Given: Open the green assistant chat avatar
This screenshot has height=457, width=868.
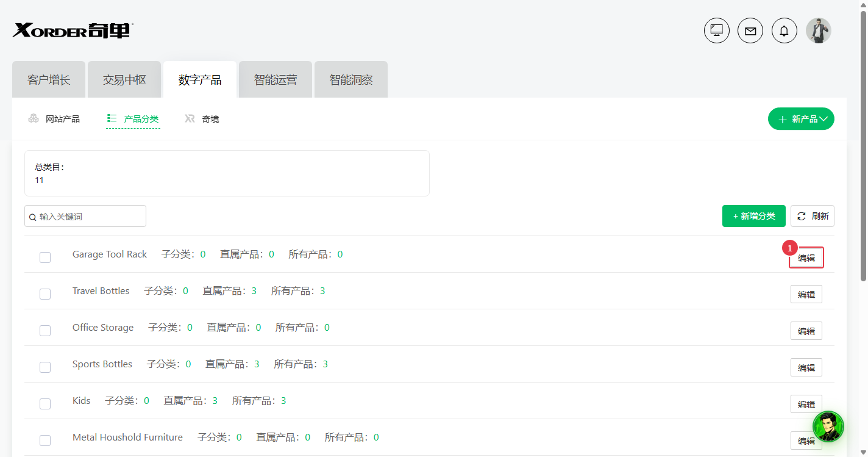Looking at the screenshot, I should (x=828, y=426).
